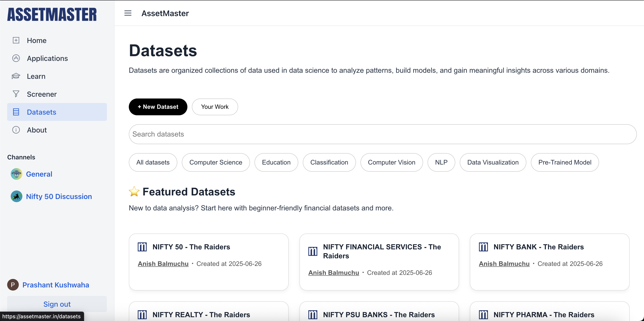Open Your Work
Image resolution: width=644 pixels, height=321 pixels.
215,107
